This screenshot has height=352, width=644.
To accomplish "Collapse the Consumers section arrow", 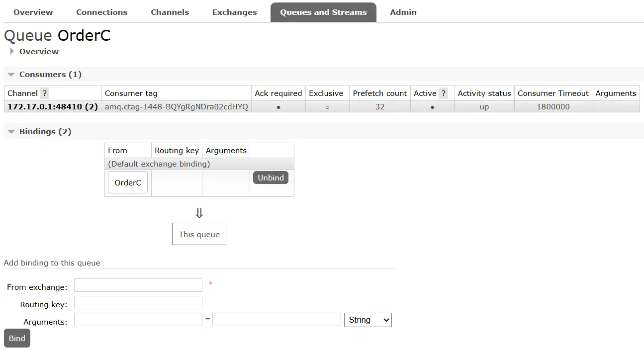I will tap(10, 74).
